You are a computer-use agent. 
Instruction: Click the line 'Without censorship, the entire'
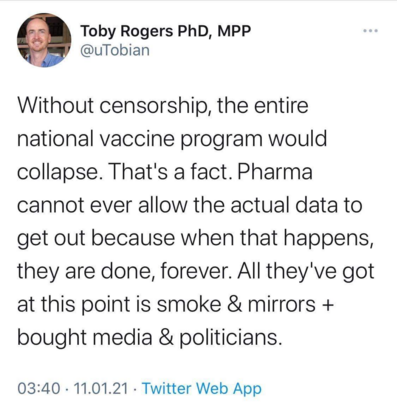[x=163, y=106]
